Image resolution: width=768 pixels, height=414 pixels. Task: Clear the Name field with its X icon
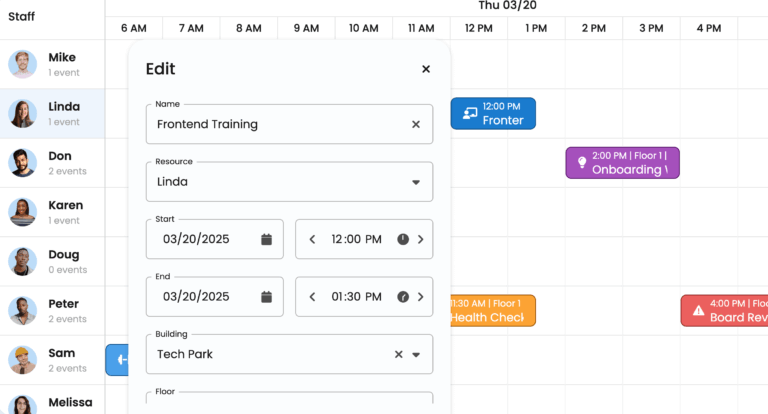click(x=416, y=124)
